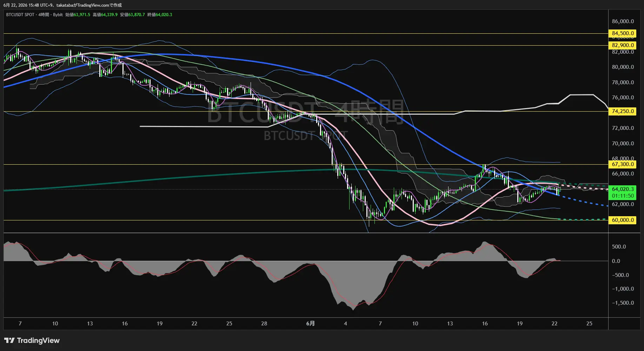Click the 62,000.0 axis price label

623,204
